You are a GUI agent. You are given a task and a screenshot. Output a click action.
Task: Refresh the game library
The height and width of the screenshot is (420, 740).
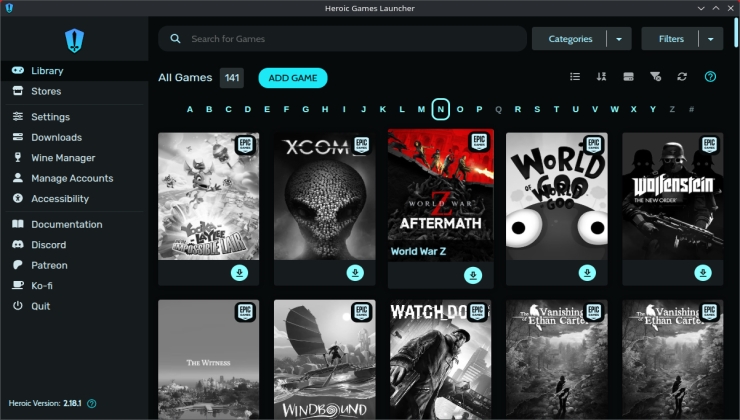click(x=682, y=76)
